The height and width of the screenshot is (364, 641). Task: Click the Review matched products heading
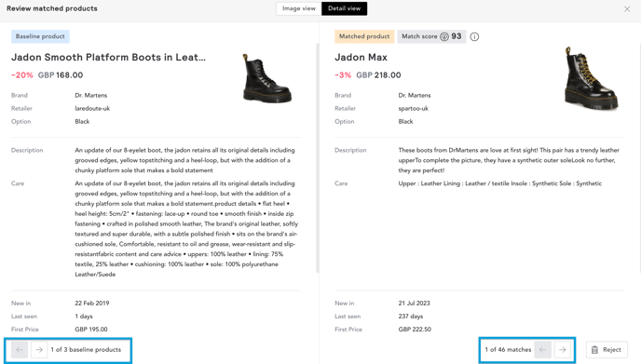click(52, 8)
